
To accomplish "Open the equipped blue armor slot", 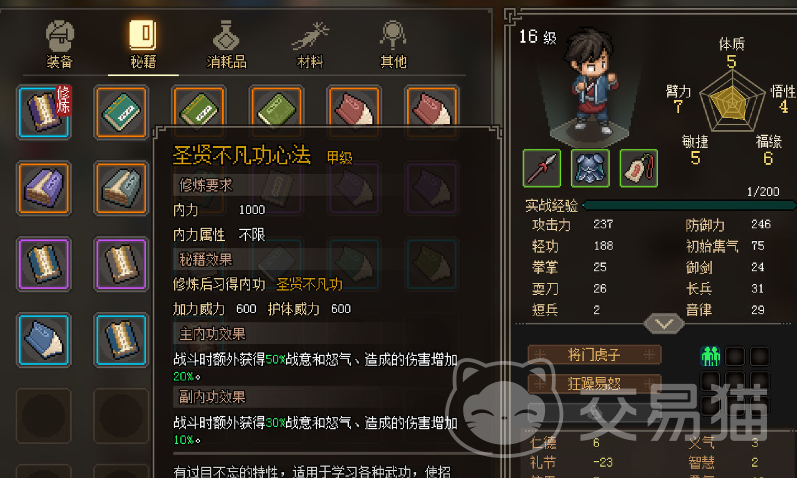I will 590,168.
